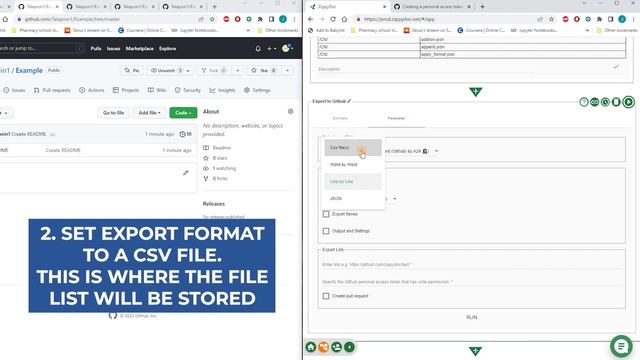Expand the Star lists dropdown arrow
The width and height of the screenshot is (640, 360).
[287, 71]
